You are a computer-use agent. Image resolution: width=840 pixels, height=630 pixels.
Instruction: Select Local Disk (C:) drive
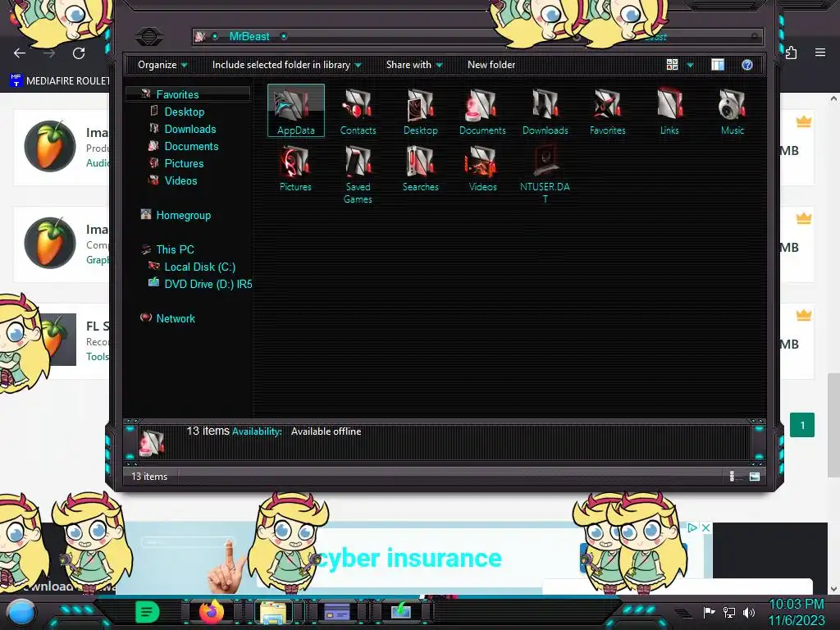pyautogui.click(x=200, y=267)
